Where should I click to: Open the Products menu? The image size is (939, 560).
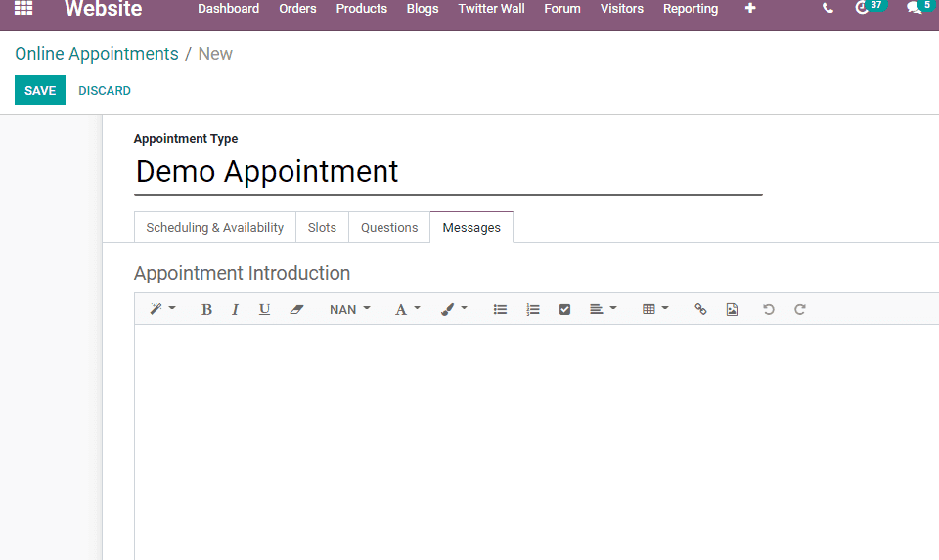pos(362,9)
